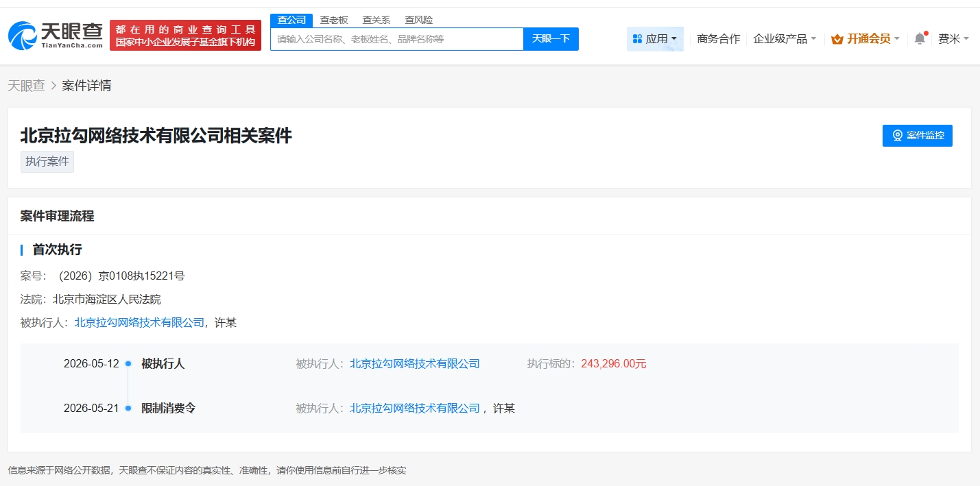
Task: Open the red promotional banner
Action: click(x=185, y=36)
